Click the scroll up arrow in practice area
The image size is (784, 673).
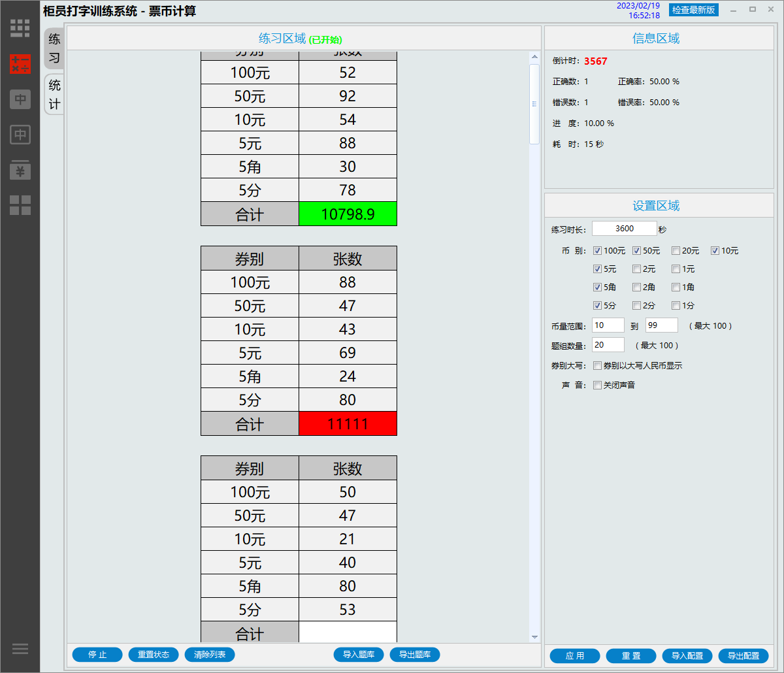[534, 58]
